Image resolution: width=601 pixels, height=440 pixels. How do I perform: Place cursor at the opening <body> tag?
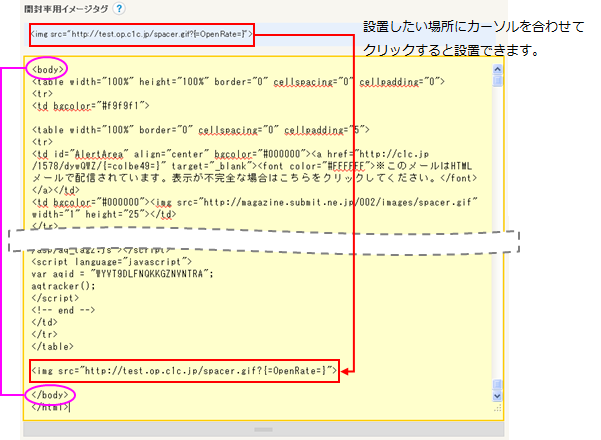[x=48, y=70]
